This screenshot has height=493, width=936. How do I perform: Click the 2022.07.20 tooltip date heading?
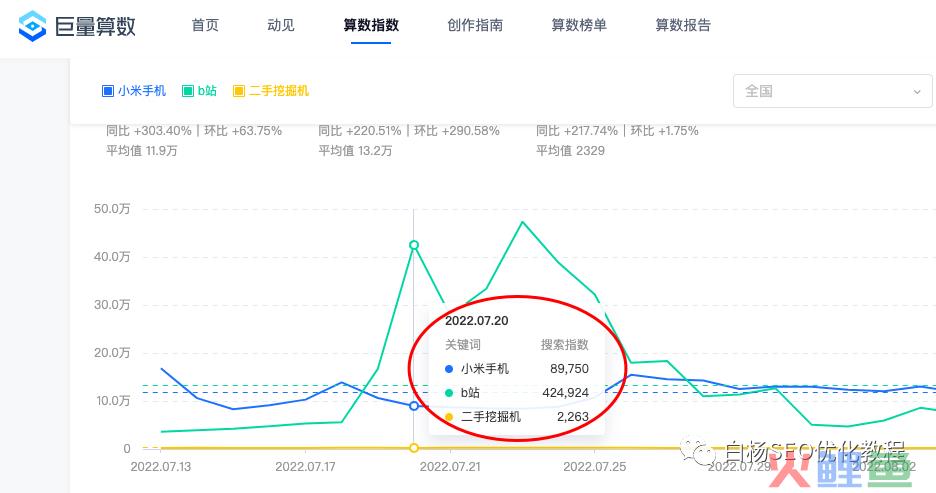click(x=476, y=321)
